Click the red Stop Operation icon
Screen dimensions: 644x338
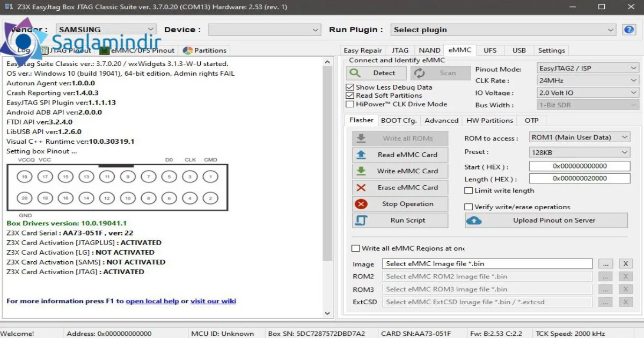pos(361,204)
